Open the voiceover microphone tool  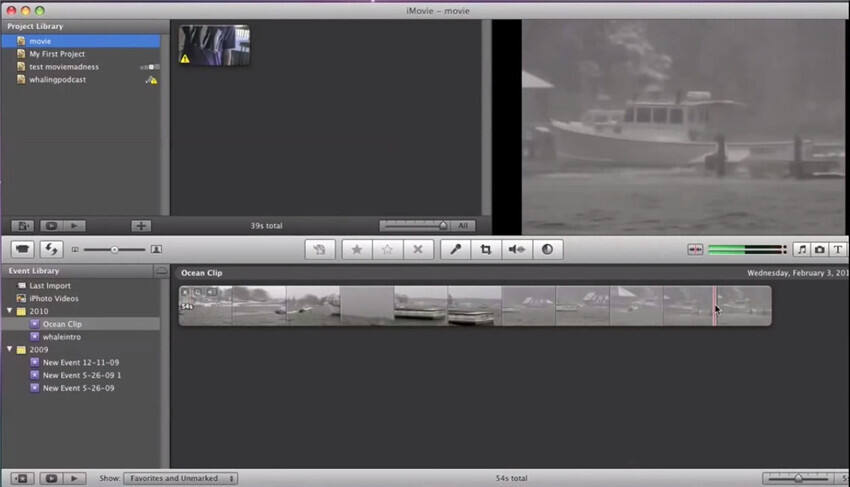click(455, 249)
